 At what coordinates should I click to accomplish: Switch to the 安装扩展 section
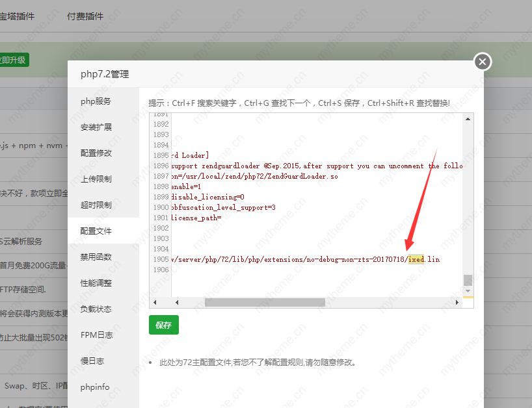point(96,127)
